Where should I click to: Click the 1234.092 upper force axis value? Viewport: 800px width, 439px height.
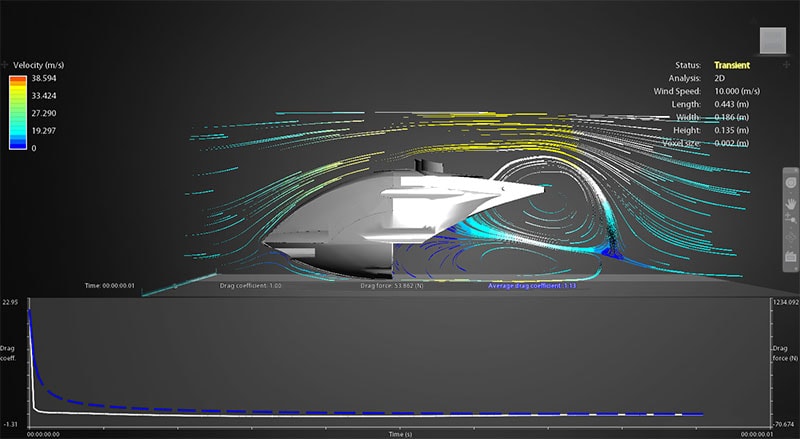(786, 302)
